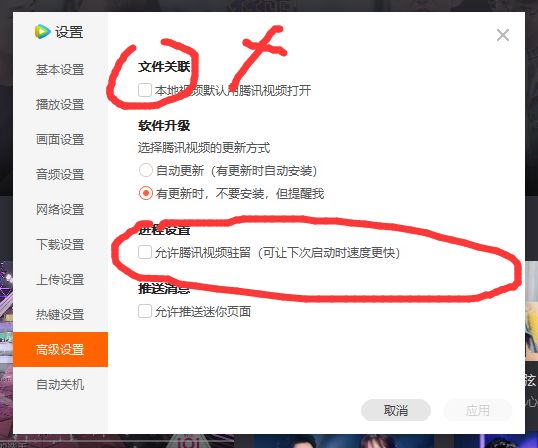Enable 本地视频默认用腾讯视频打开 checkbox
538x448 pixels.
tap(145, 90)
